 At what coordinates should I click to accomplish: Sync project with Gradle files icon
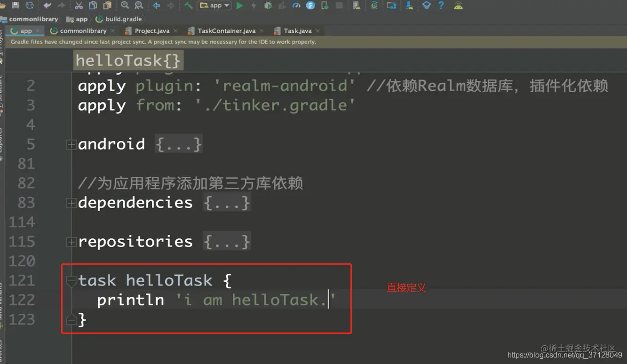[x=374, y=6]
